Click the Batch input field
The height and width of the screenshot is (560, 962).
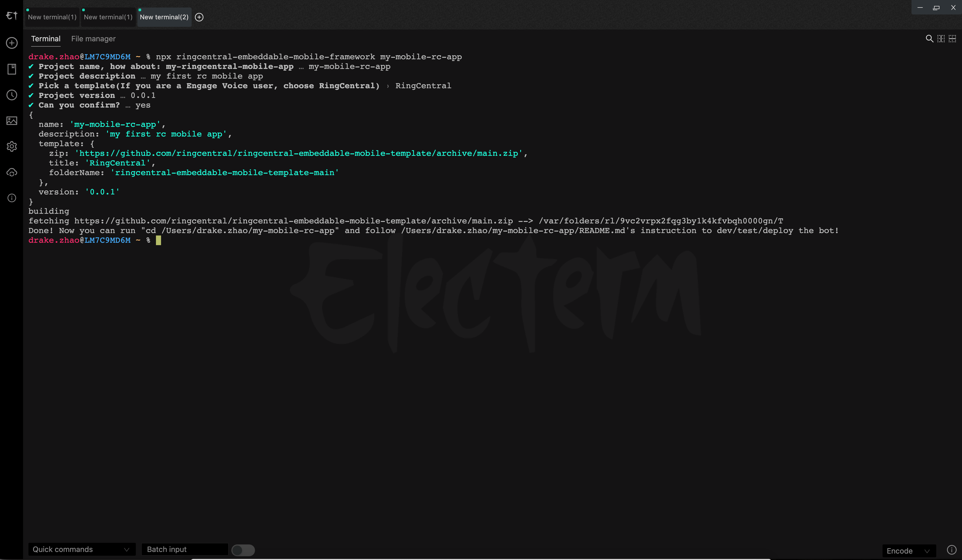pyautogui.click(x=184, y=549)
